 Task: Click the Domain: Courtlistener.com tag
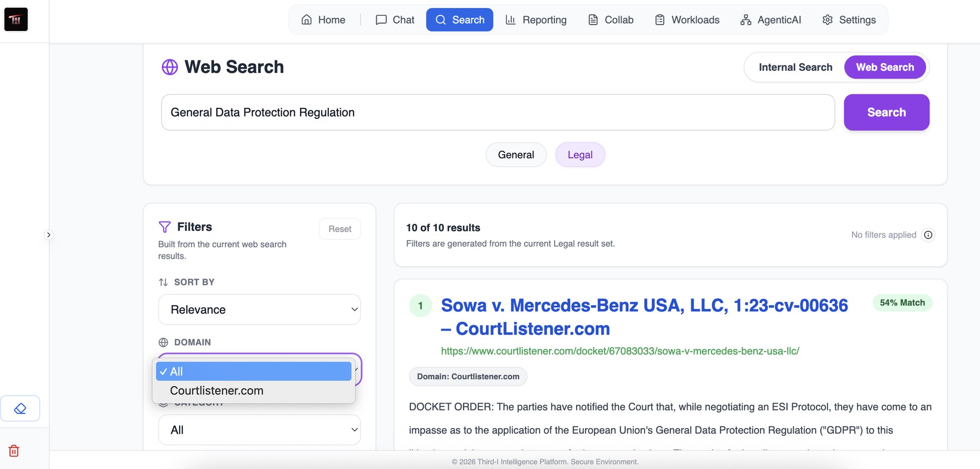(x=468, y=376)
